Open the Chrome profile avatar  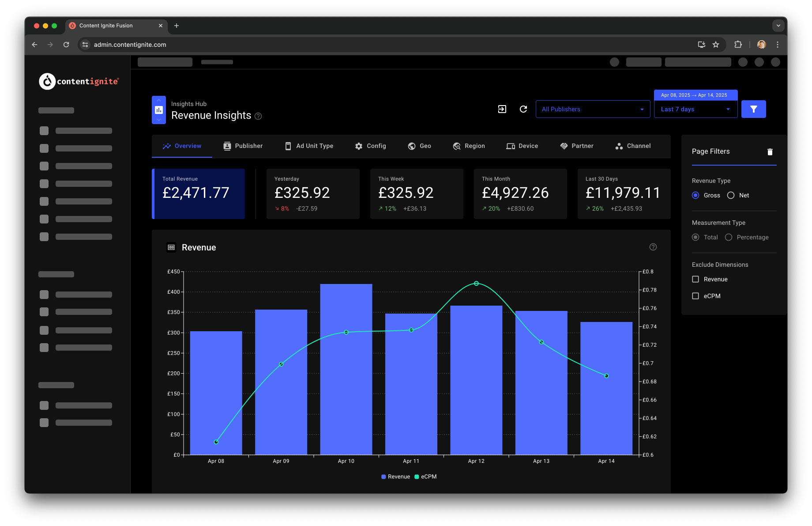(x=761, y=45)
